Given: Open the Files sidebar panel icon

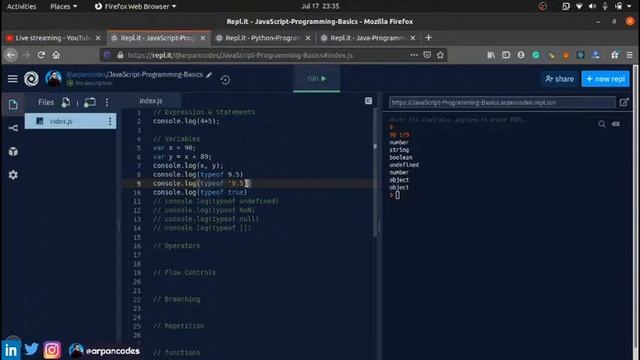Looking at the screenshot, I should [x=13, y=104].
